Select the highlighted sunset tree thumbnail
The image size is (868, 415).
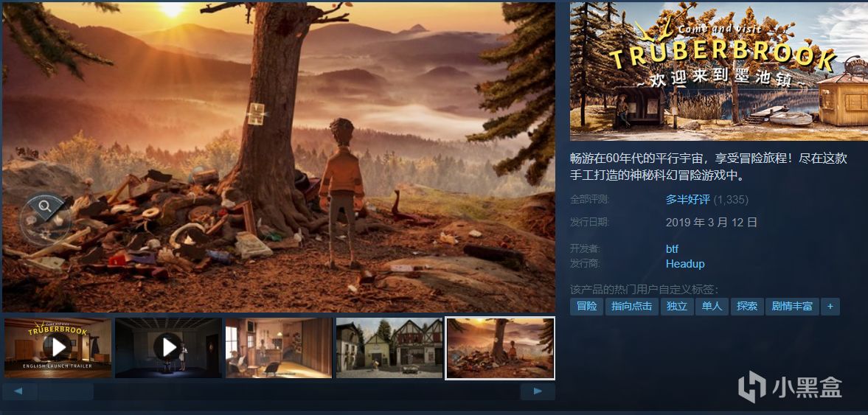pos(500,347)
